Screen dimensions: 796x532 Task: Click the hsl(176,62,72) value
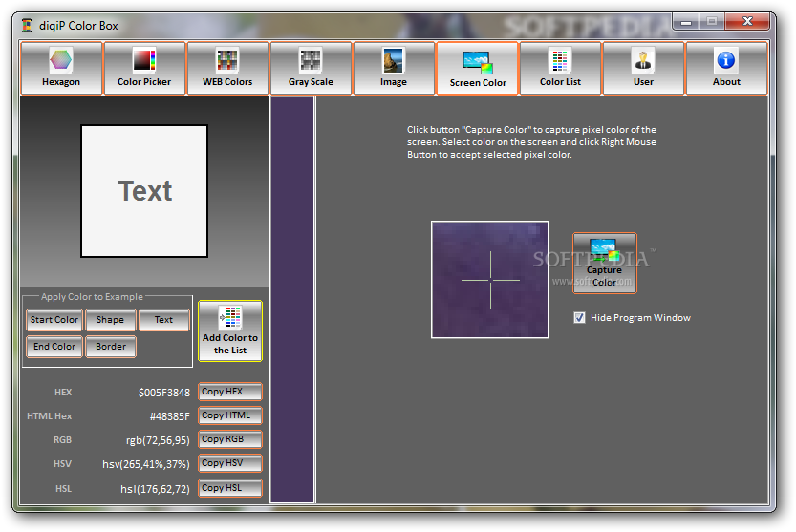point(155,489)
